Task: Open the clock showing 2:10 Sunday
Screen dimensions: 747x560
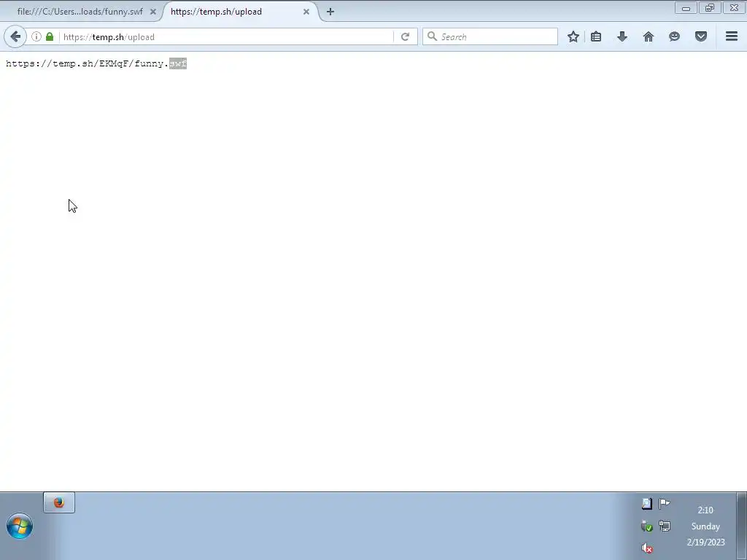Action: point(705,526)
